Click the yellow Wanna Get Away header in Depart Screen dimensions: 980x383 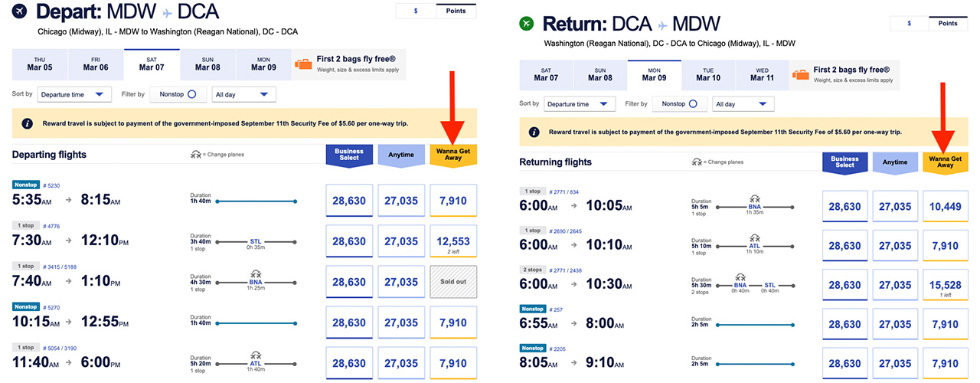[x=453, y=154]
